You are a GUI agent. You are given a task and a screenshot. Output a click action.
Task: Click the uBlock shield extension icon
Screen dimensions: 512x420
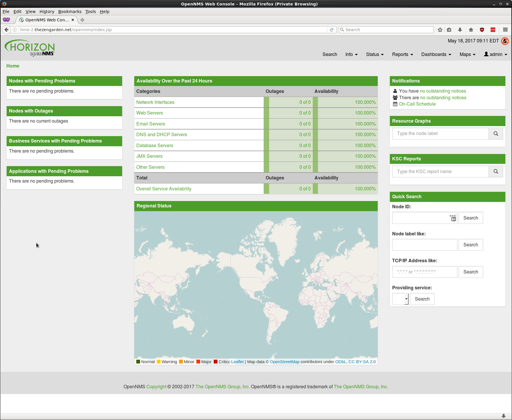(482, 30)
